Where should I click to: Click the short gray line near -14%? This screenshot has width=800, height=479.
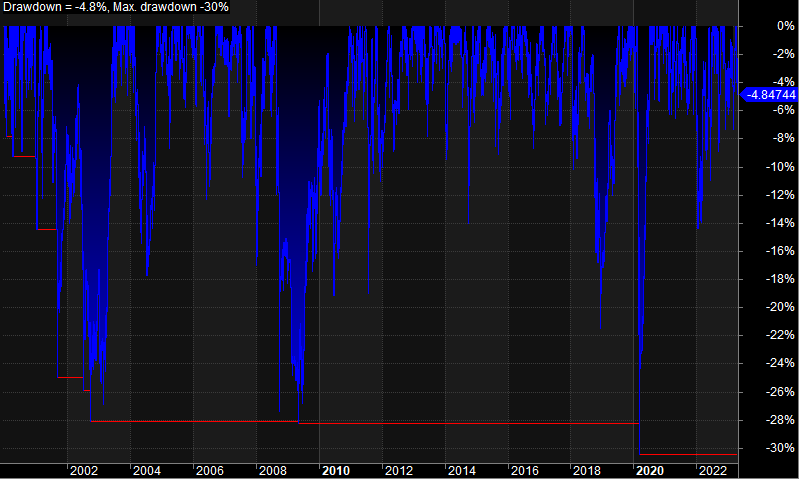coord(46,229)
